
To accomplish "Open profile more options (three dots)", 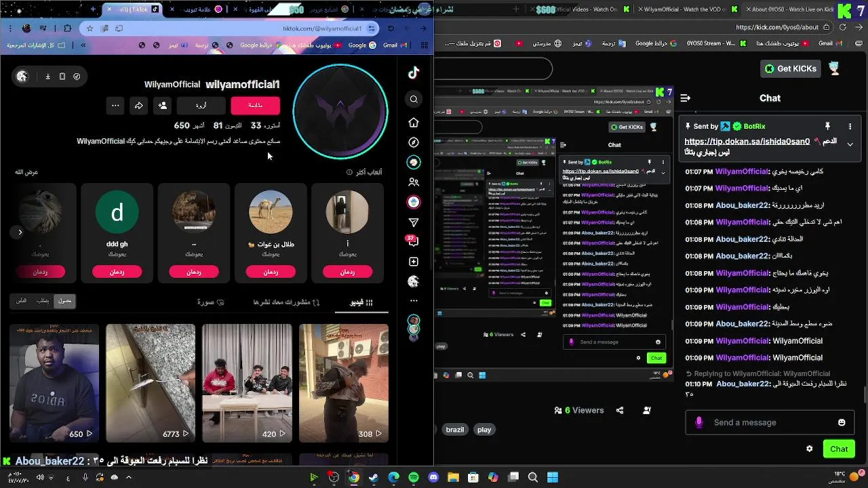I will 115,105.
